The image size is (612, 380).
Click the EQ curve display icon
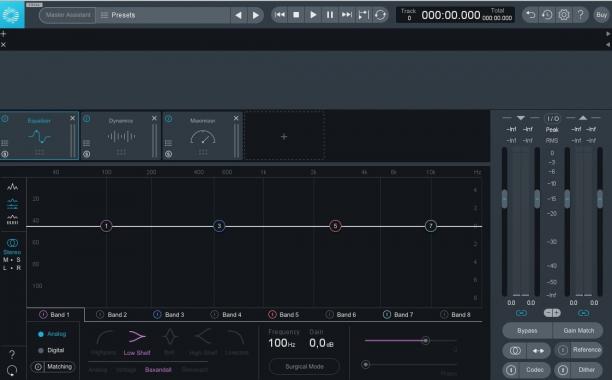click(12, 204)
